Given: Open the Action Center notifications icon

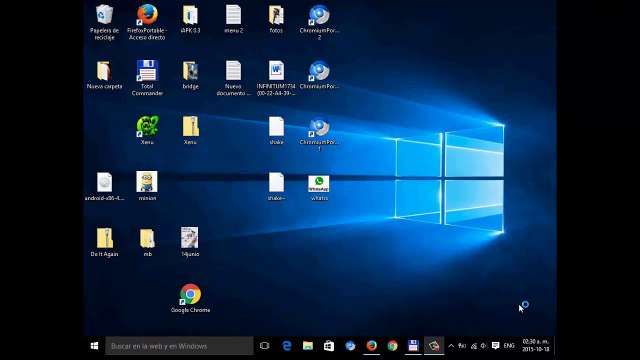Looking at the screenshot, I should [496, 346].
